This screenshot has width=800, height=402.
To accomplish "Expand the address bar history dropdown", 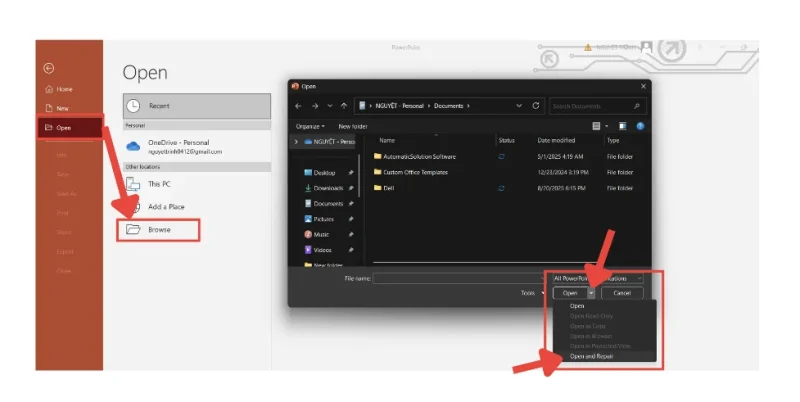I will [519, 106].
